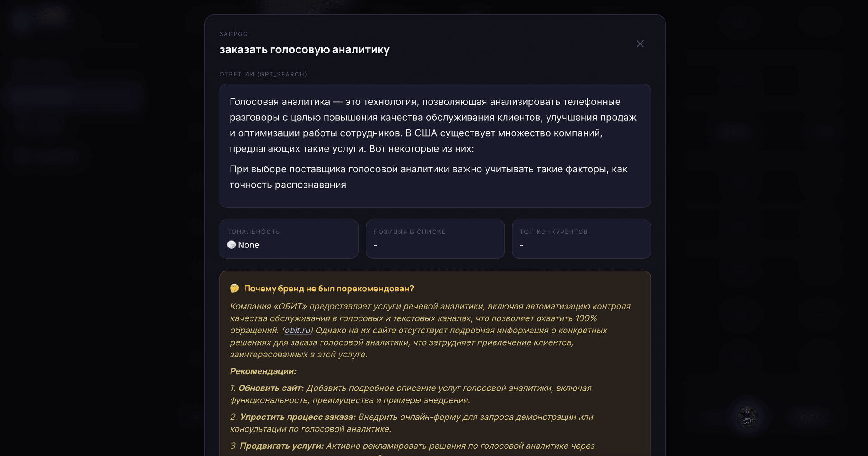Select the ПОЗИЦИЯ В СПИСКЕ card

pos(434,239)
